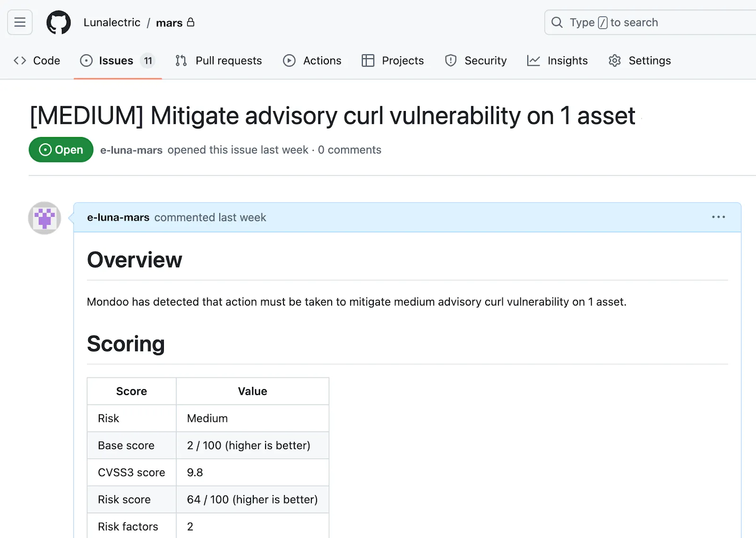Switch to the Pull requests tab
Viewport: 756px width, 538px height.
pyautogui.click(x=218, y=60)
